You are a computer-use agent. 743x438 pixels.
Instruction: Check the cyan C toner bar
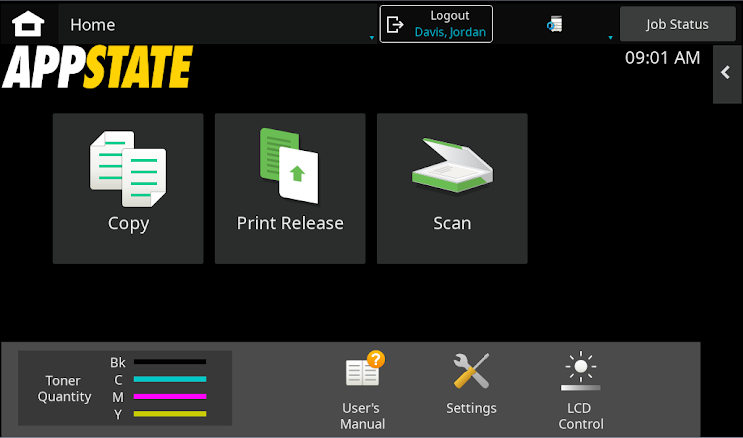click(x=170, y=379)
